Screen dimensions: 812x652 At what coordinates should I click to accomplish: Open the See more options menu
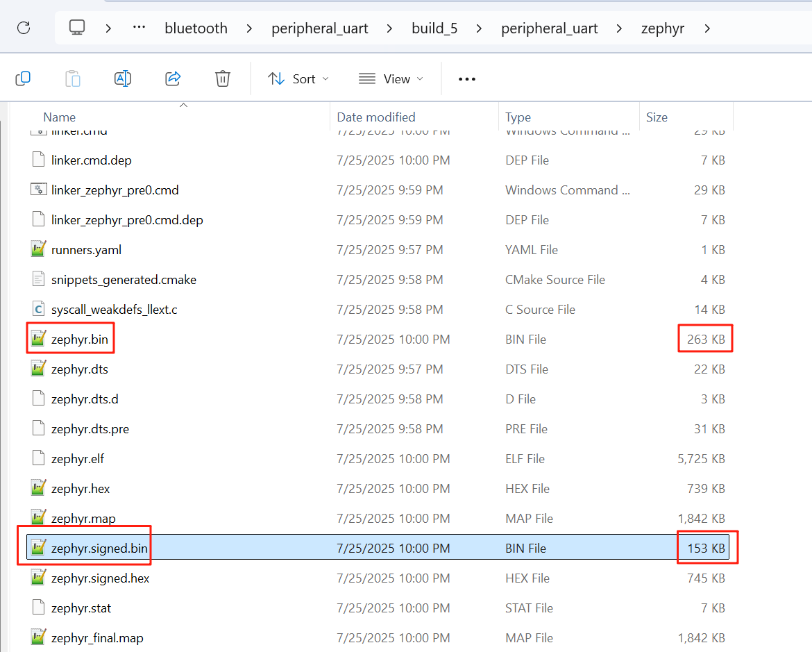466,79
